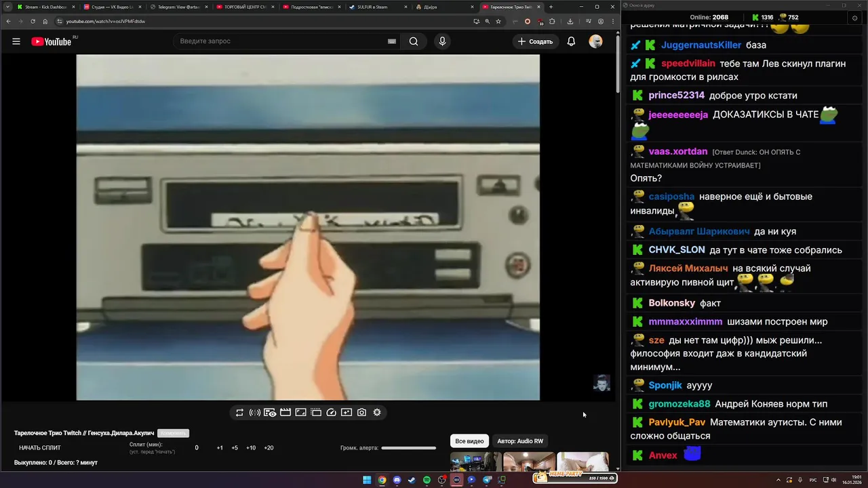Screen dimensions: 868x488
Task: Open the Windows Start button
Action: tap(367, 480)
